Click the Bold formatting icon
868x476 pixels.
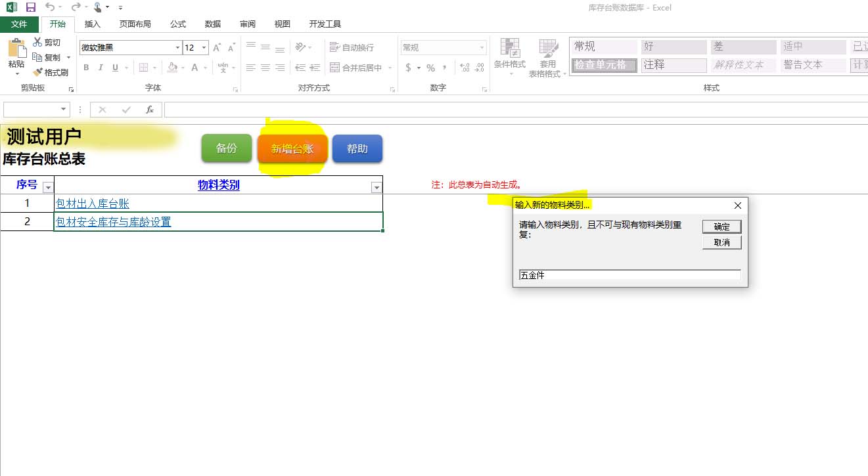86,68
